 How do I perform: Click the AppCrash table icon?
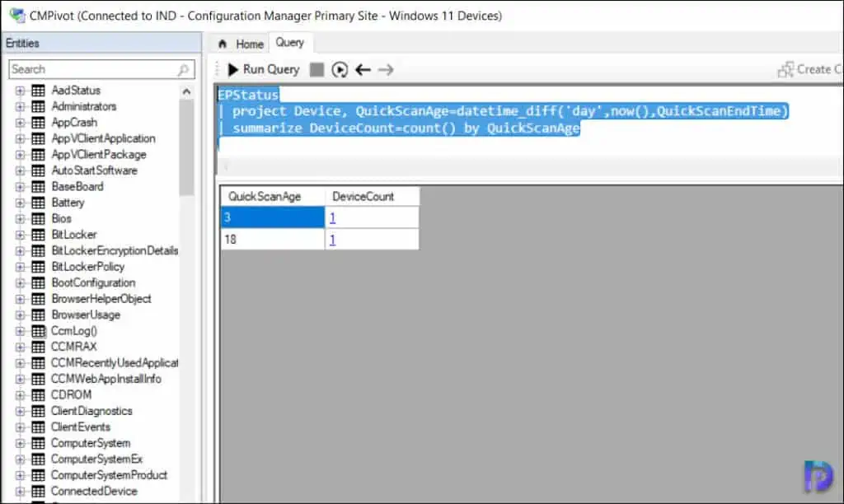pyautogui.click(x=38, y=123)
